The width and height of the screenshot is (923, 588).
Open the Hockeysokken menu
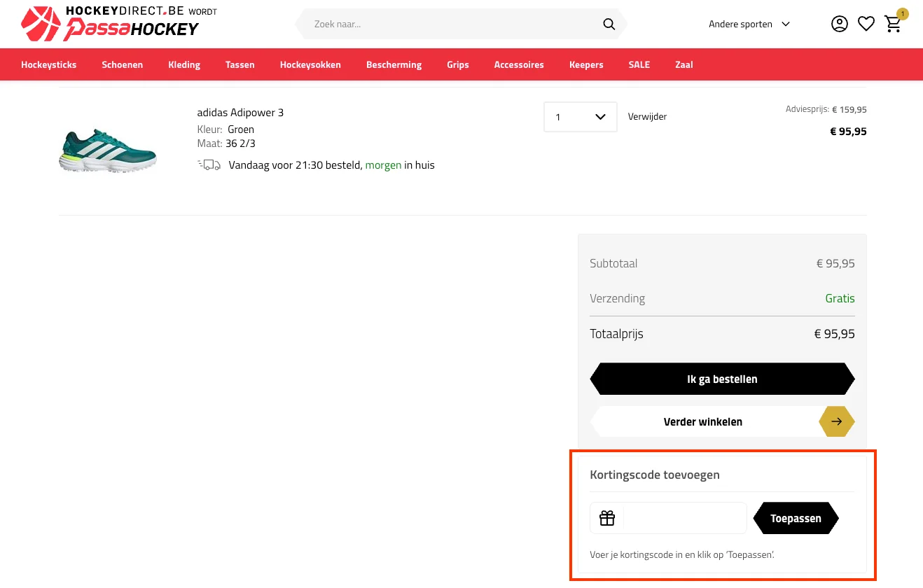310,64
